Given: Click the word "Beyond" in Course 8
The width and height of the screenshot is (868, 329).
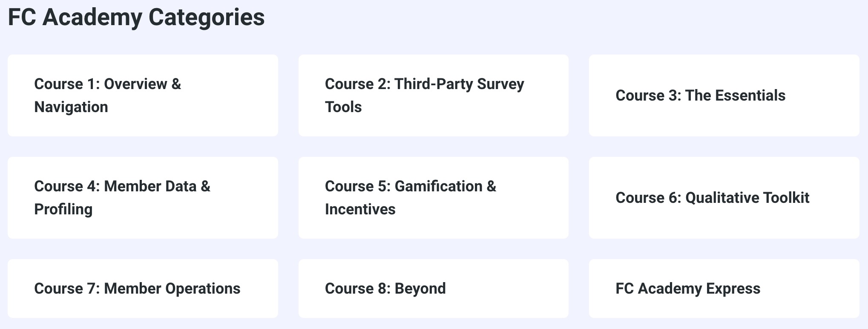Looking at the screenshot, I should (420, 289).
